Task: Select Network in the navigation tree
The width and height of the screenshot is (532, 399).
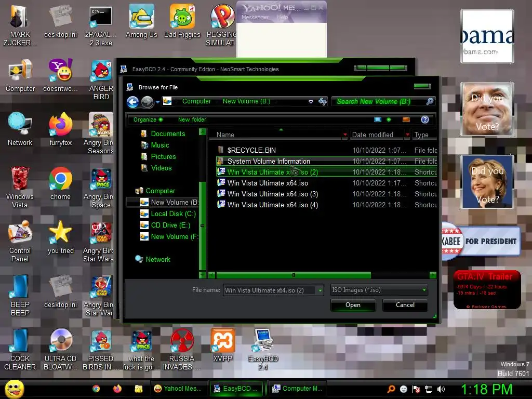Action: (153, 259)
